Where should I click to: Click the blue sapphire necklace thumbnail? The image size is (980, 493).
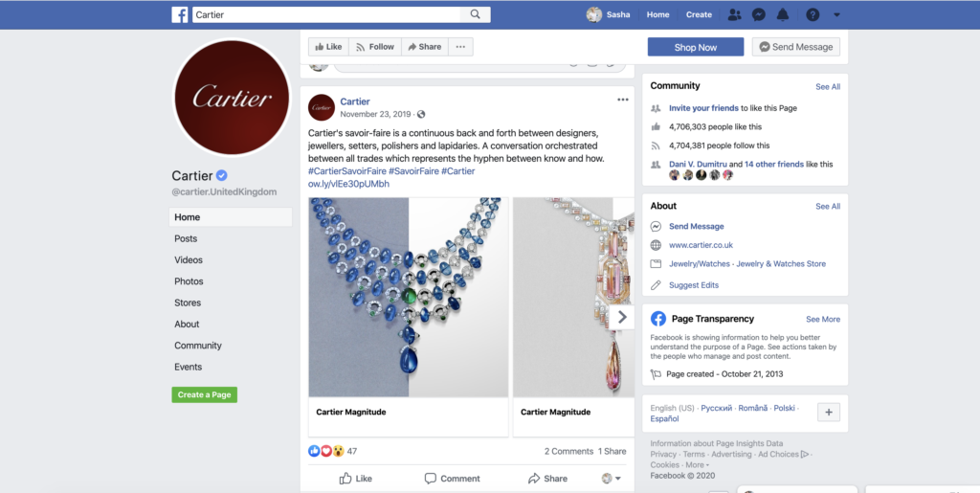408,298
